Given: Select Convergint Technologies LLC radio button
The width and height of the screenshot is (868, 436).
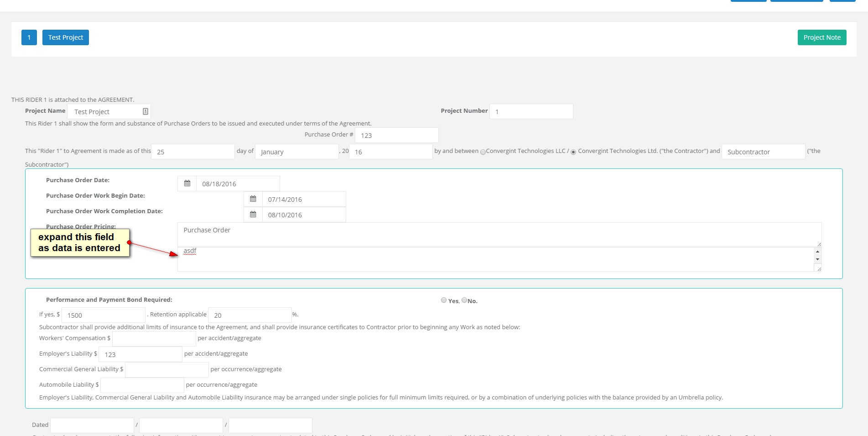Looking at the screenshot, I should coord(483,152).
